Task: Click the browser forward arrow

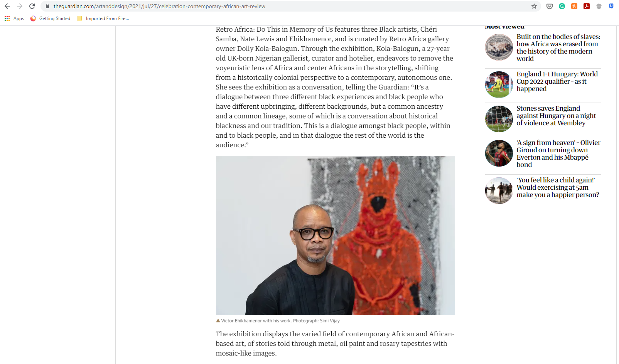Action: click(x=20, y=6)
